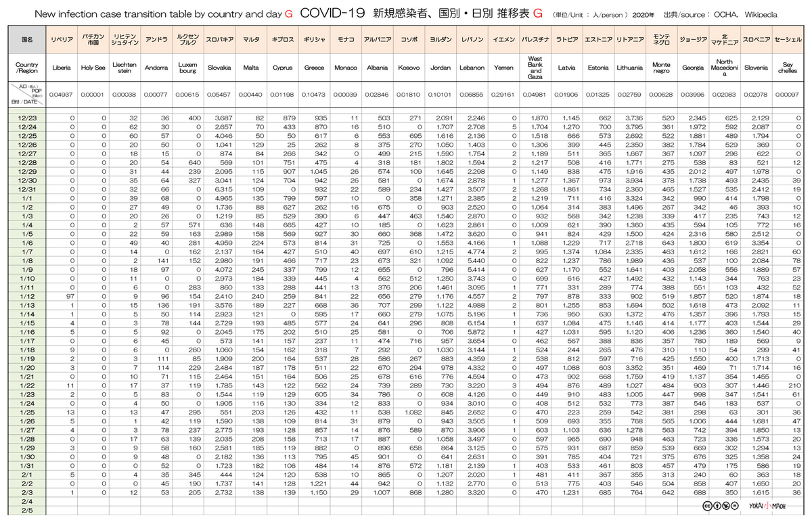Image resolution: width=812 pixels, height=520 pixels.
Task: Click the Japanese header 'ギリシャ'
Action: pyautogui.click(x=314, y=41)
